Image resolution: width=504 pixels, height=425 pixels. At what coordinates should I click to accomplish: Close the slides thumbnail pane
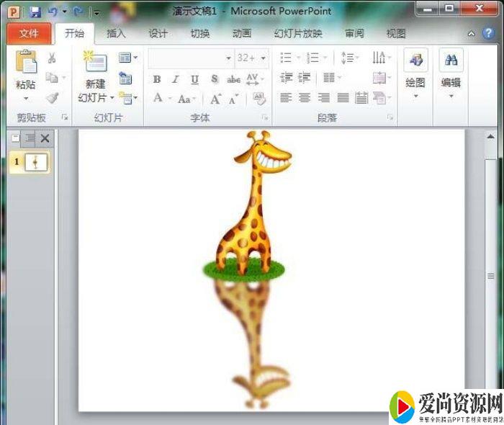(x=45, y=138)
